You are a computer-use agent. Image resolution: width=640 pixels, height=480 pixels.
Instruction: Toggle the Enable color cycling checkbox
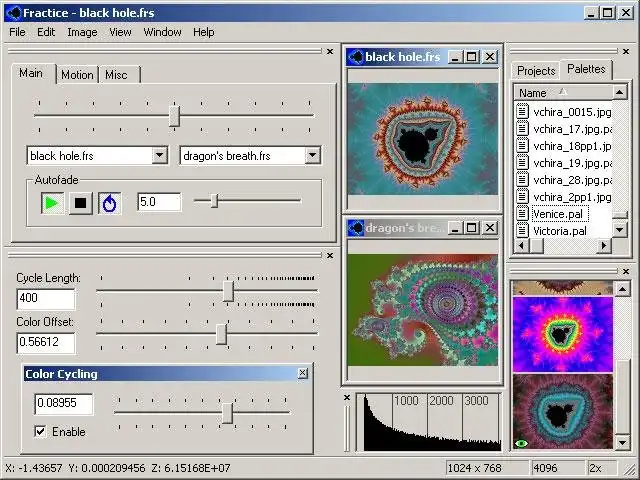40,431
